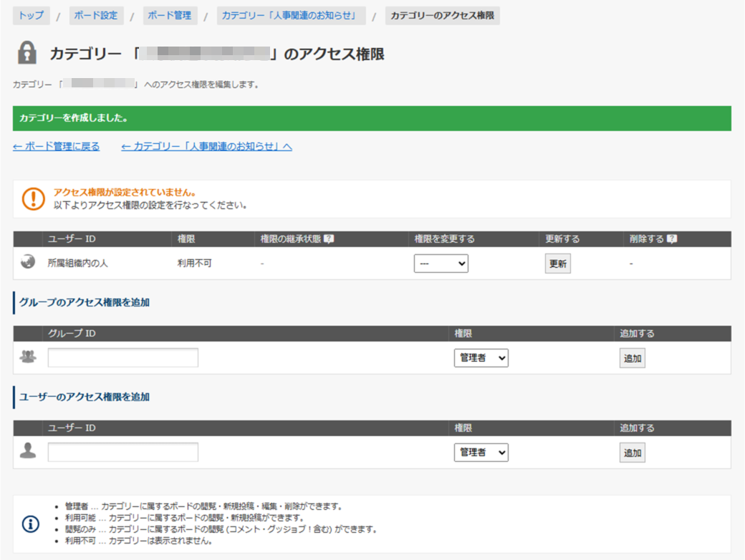Focus the ユーザー ID input field in add section

pos(123,452)
